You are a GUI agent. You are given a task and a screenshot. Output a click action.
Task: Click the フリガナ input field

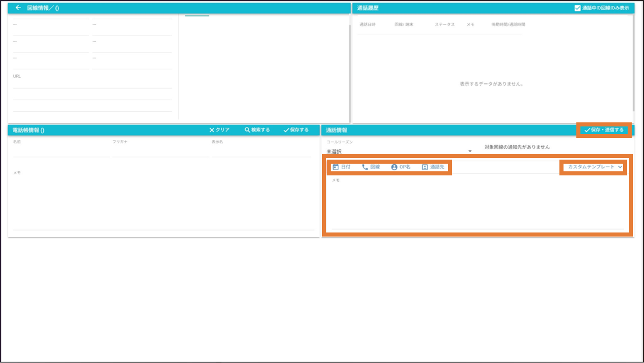tap(160, 152)
